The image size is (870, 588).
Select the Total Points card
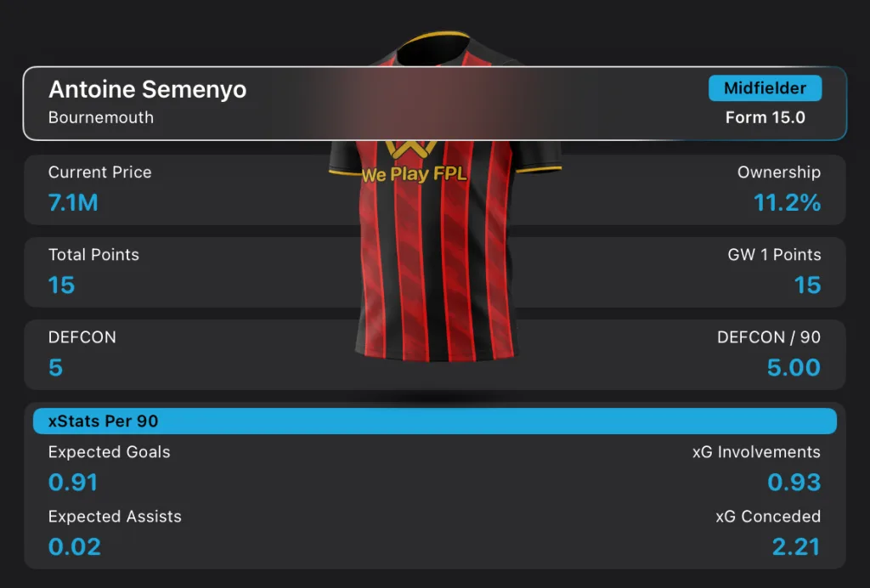[435, 273]
